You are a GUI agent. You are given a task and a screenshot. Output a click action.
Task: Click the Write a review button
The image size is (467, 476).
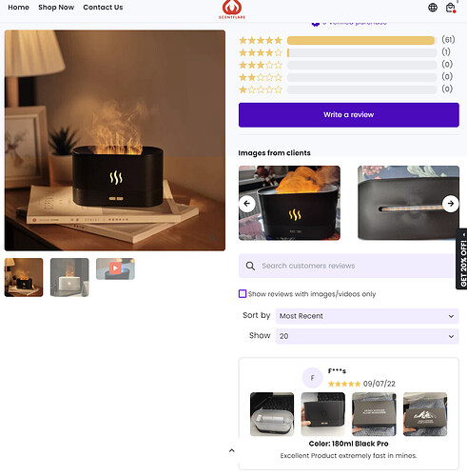click(x=349, y=115)
